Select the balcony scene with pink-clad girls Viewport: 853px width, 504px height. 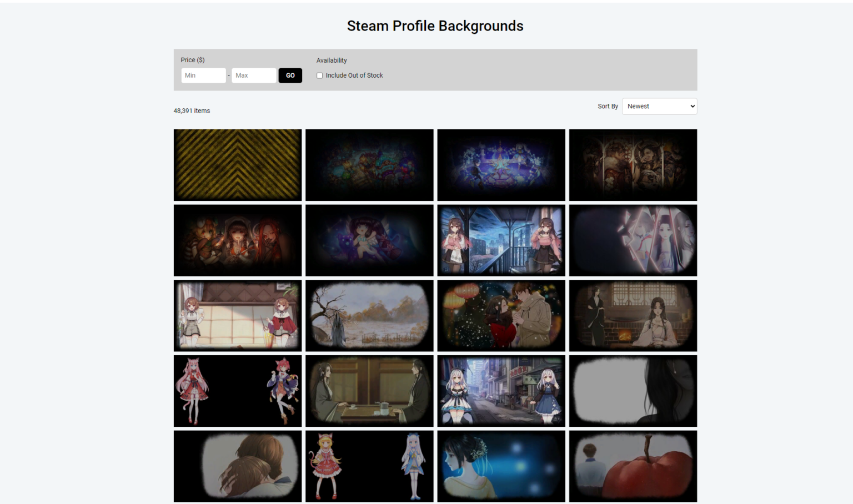coord(501,240)
